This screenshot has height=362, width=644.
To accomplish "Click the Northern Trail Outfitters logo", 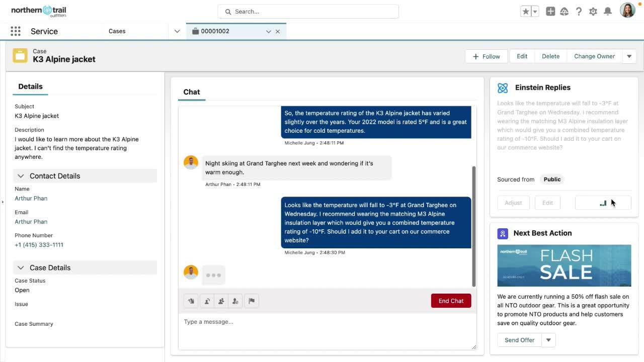I will 39,11.
